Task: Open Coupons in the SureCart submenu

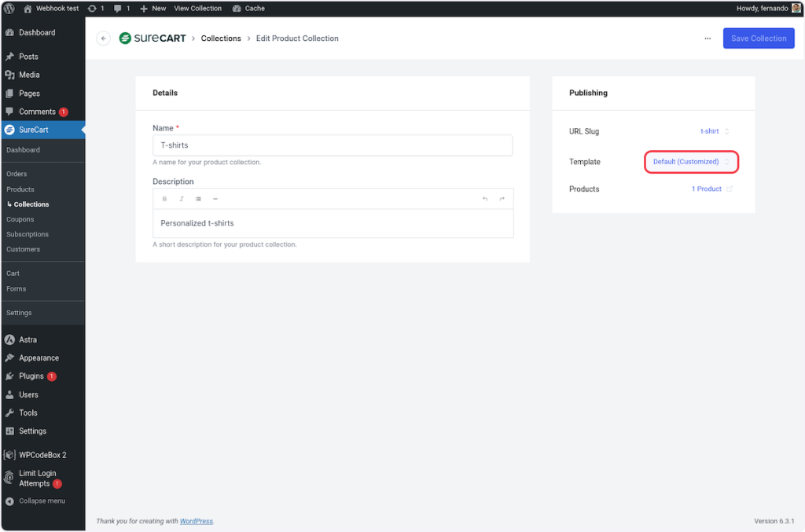Action: [x=20, y=219]
